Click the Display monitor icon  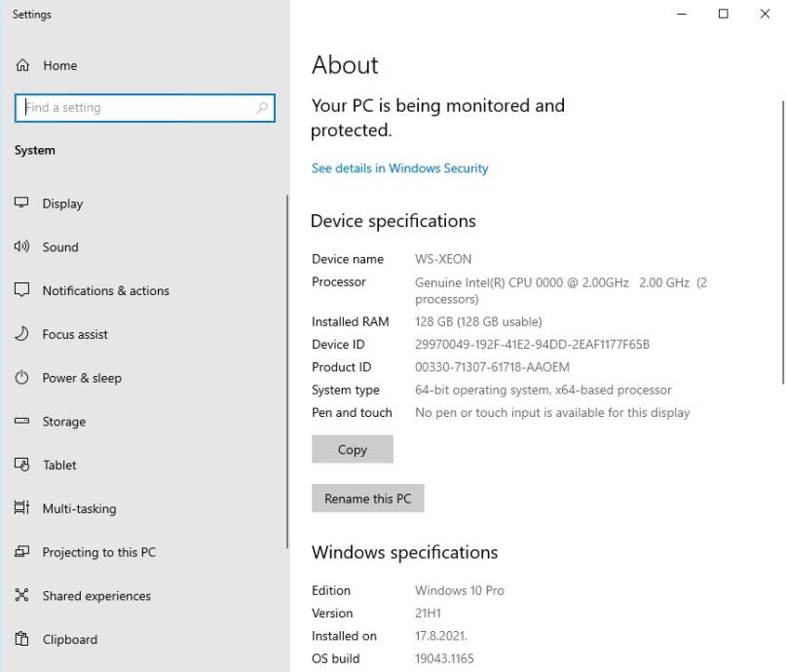coord(22,204)
